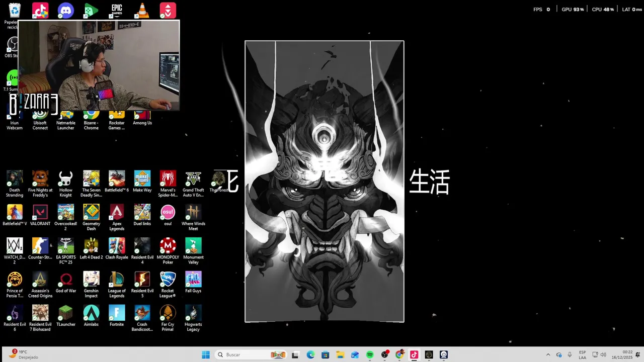Viewport: 644px width, 362px height.
Task: Open File Explorer from taskbar
Action: pos(340,355)
